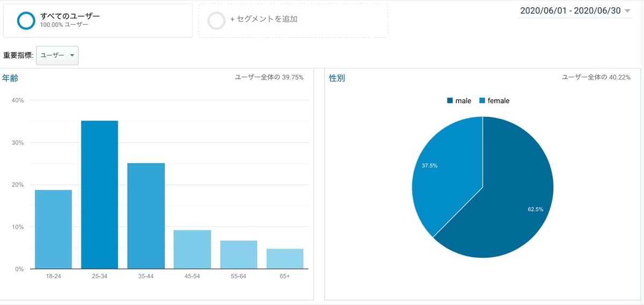This screenshot has height=305, width=644.
Task: Open the 性別 report link
Action: [337, 78]
